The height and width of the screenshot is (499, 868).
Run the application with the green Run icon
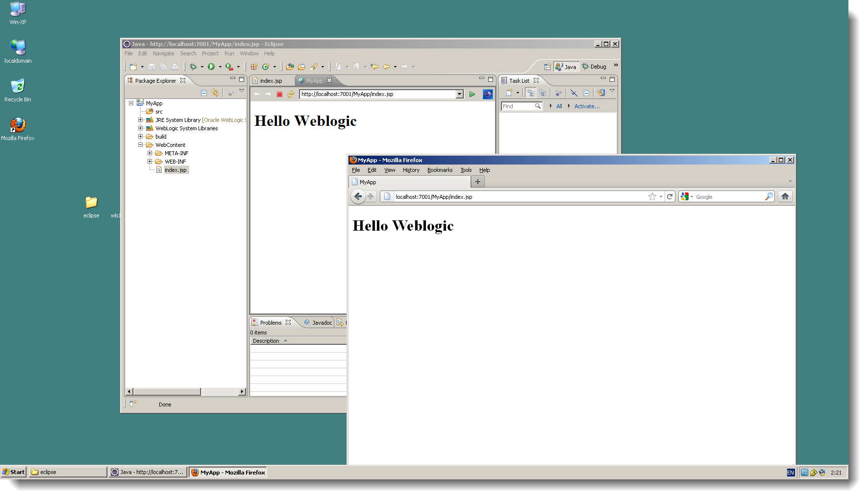[212, 67]
